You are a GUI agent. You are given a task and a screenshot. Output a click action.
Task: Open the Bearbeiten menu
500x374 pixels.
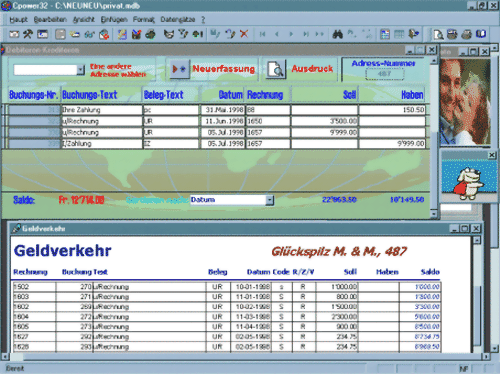tap(50, 20)
